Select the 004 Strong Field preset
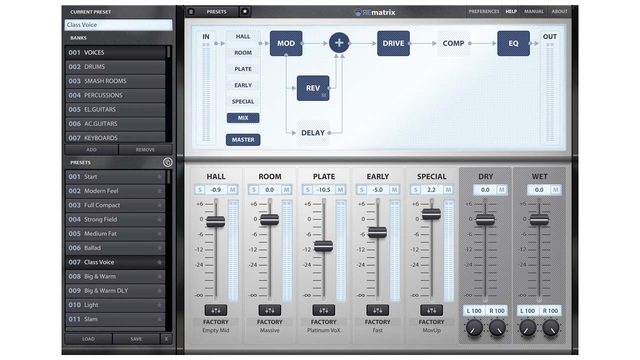 point(115,220)
